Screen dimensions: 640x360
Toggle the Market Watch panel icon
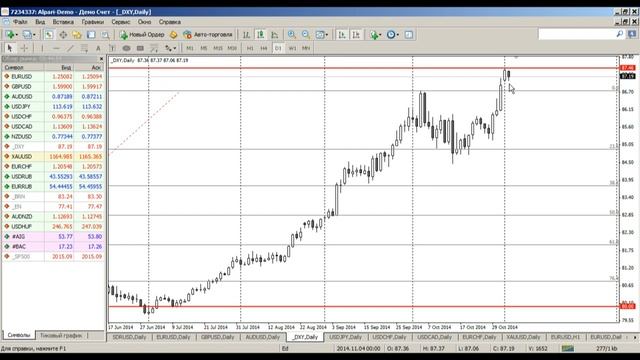tap(49, 35)
